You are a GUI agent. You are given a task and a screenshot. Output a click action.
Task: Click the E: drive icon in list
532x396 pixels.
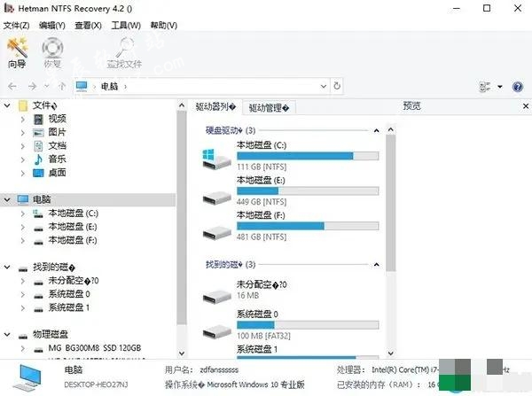coord(216,198)
